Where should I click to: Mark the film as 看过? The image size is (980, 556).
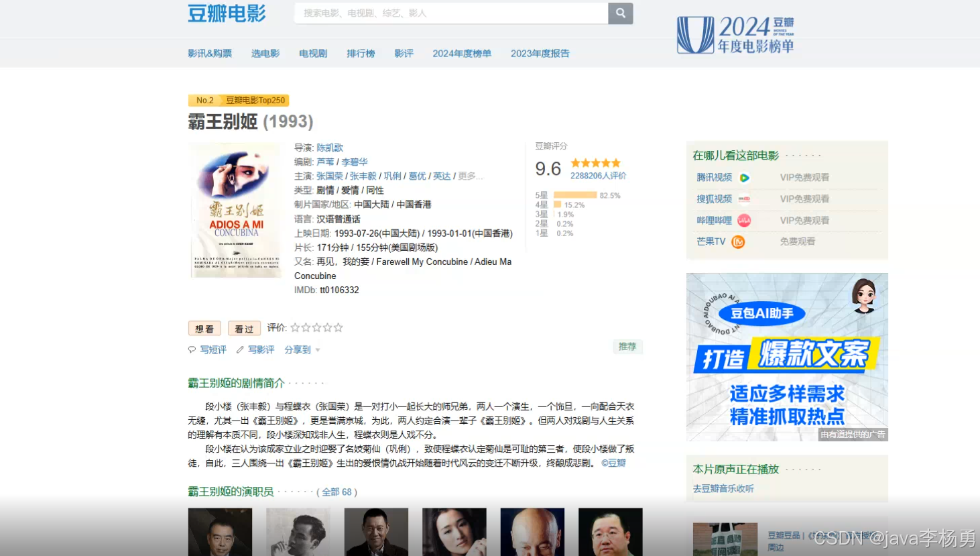[x=244, y=329]
